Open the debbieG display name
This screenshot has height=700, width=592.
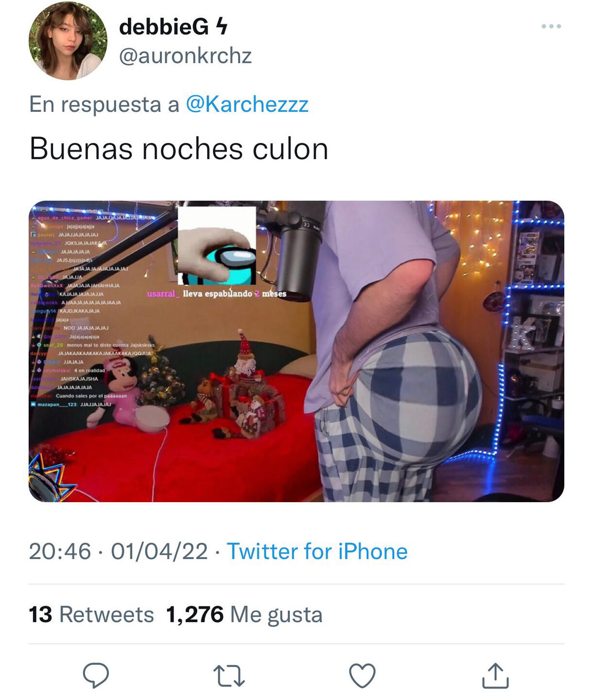(163, 26)
